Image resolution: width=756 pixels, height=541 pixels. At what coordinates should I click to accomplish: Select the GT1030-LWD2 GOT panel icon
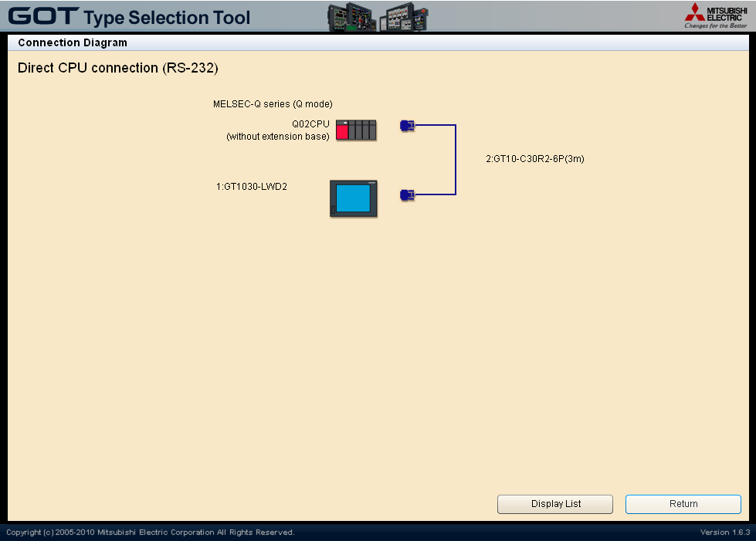coord(354,198)
